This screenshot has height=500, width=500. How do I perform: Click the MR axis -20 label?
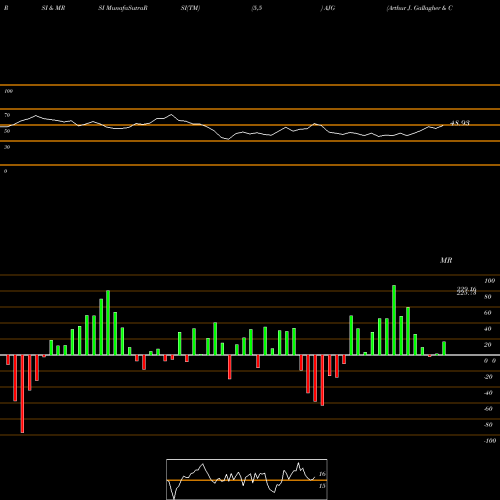(x=488, y=377)
